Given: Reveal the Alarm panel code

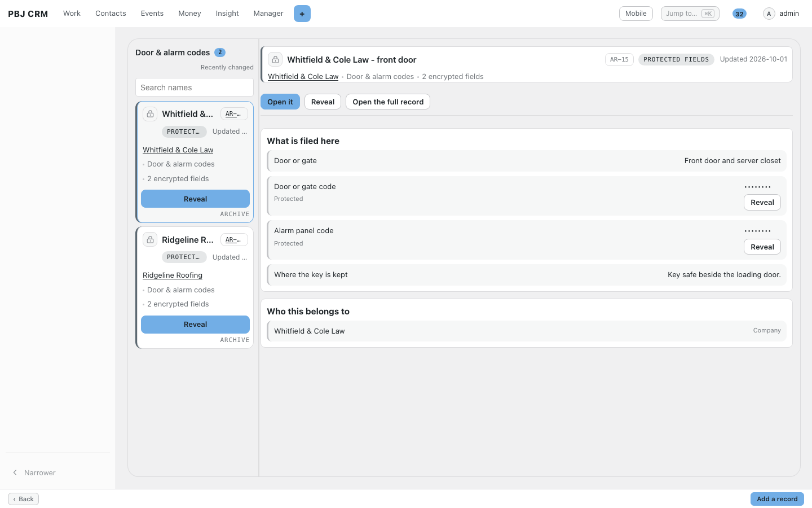Looking at the screenshot, I should coord(762,247).
